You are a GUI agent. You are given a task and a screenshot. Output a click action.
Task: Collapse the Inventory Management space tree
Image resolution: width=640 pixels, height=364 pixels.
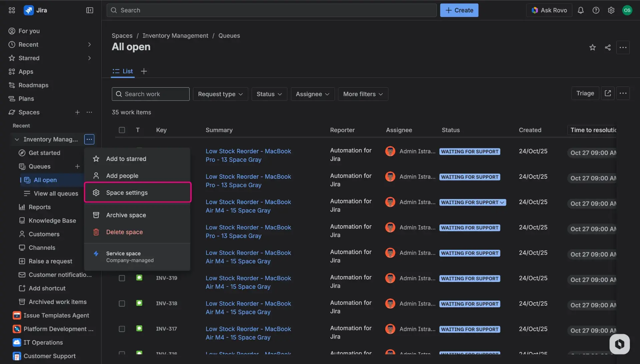[17, 139]
